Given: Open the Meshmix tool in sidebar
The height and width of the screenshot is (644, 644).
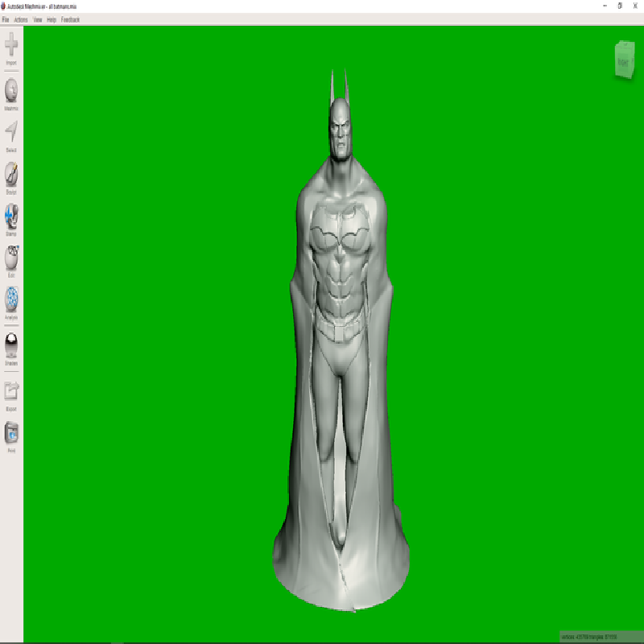Looking at the screenshot, I should pyautogui.click(x=11, y=90).
